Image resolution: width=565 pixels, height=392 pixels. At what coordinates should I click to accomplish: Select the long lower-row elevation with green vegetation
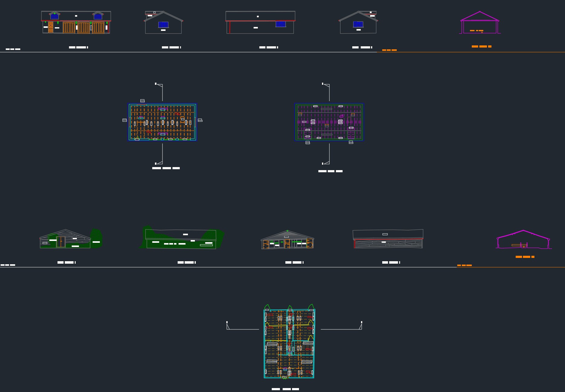tap(182, 238)
